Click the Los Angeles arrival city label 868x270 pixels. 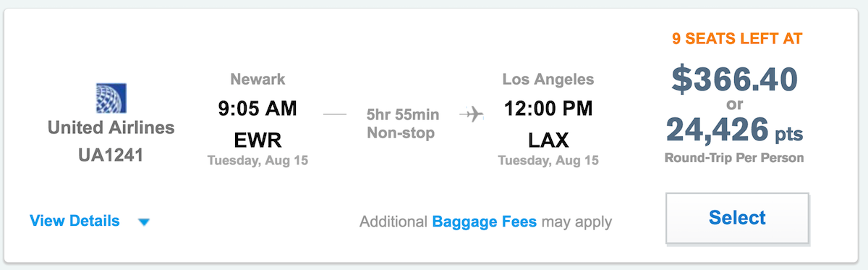tap(548, 80)
